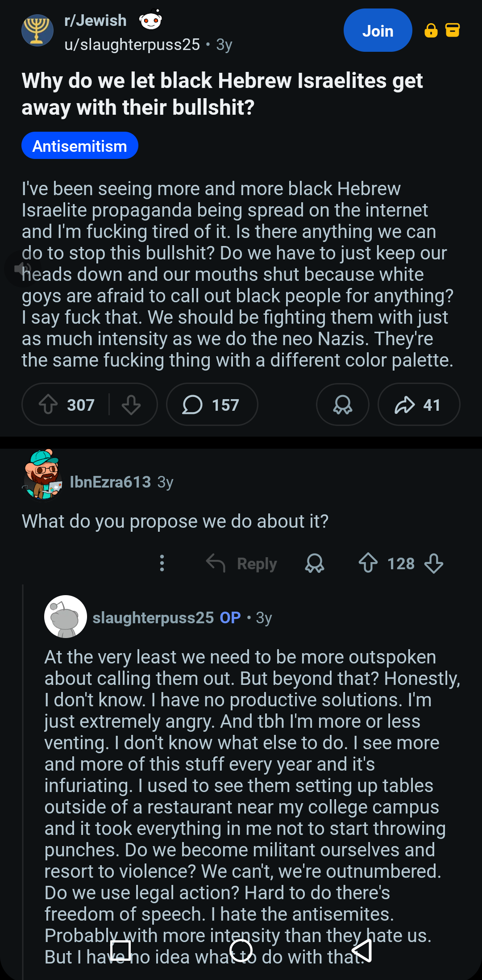Select the Antisemitism flair tag

point(80,146)
